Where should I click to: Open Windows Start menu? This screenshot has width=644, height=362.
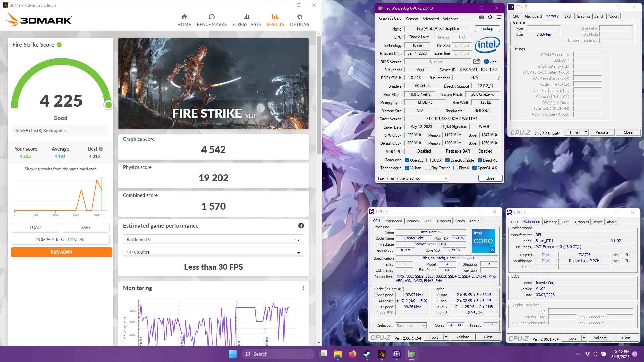point(233,354)
